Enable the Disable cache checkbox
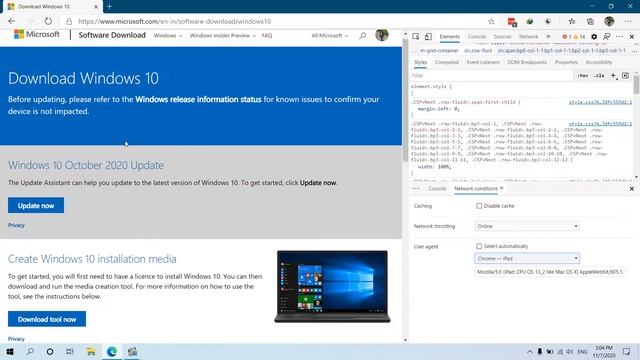 pos(479,206)
